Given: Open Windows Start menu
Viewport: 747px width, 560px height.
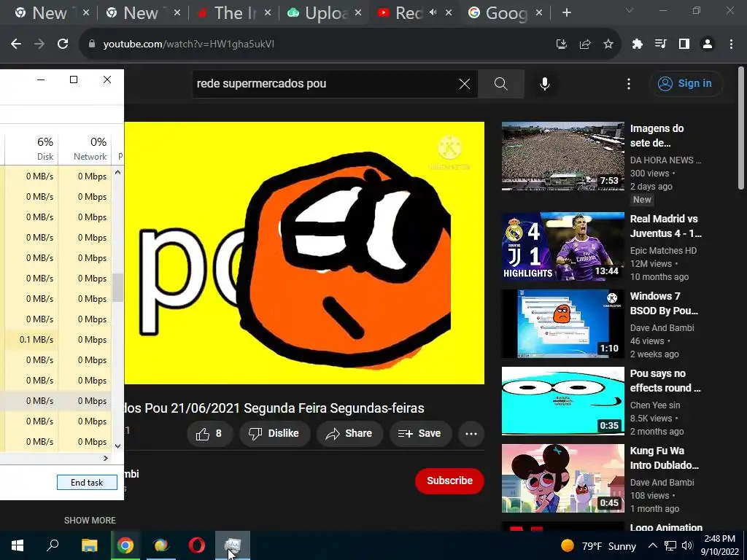Looking at the screenshot, I should click(18, 545).
